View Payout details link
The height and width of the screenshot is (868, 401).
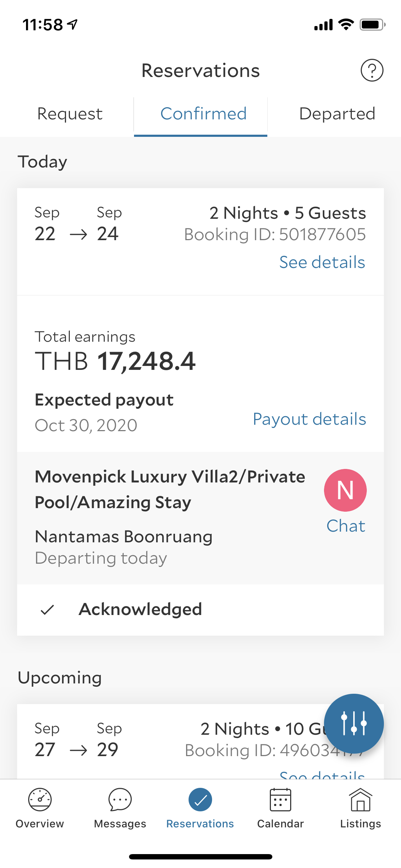pyautogui.click(x=309, y=419)
